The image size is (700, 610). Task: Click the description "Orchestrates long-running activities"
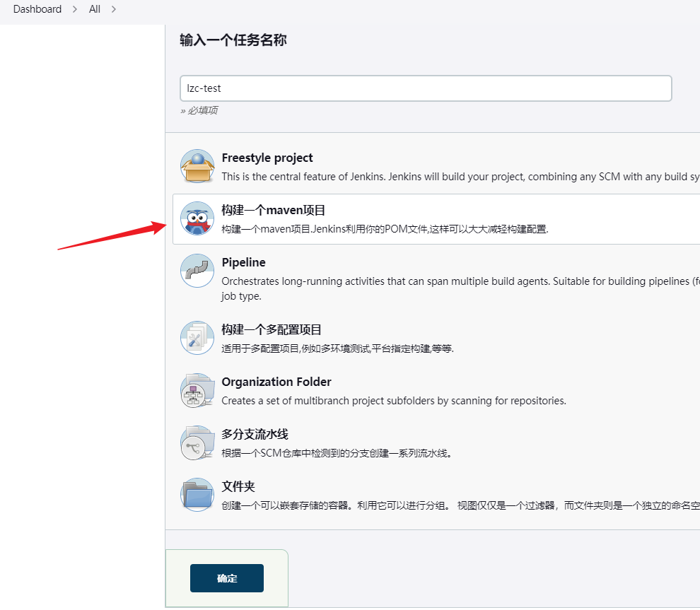click(x=461, y=288)
